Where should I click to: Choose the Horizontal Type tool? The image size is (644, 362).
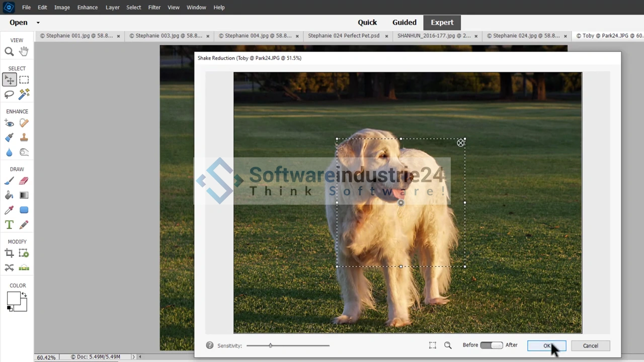[x=9, y=225]
